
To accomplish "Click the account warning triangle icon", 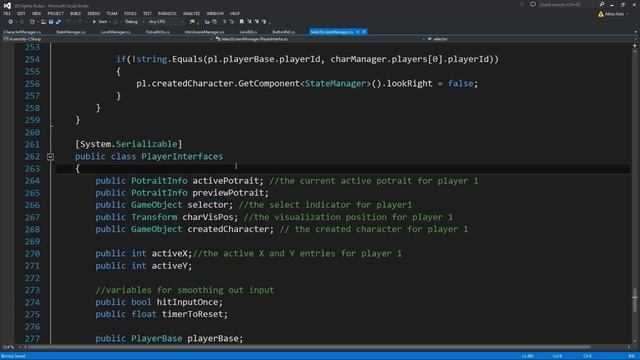I will 601,14.
